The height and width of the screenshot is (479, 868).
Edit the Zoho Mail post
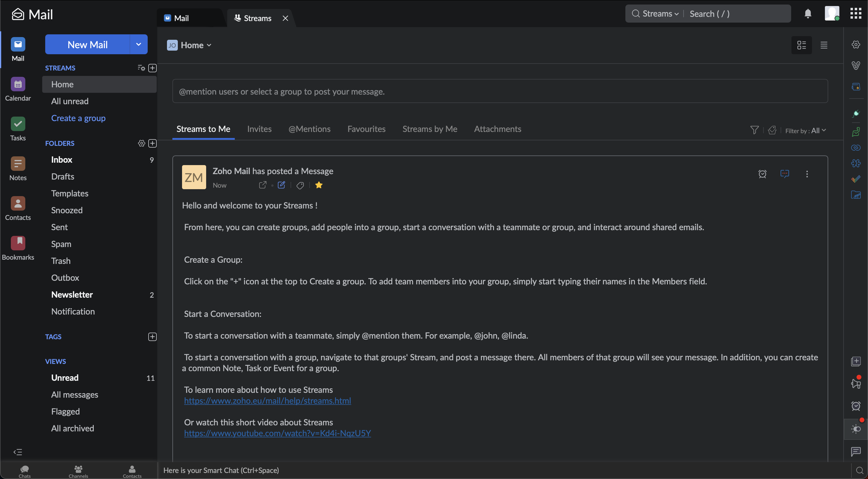coord(281,185)
